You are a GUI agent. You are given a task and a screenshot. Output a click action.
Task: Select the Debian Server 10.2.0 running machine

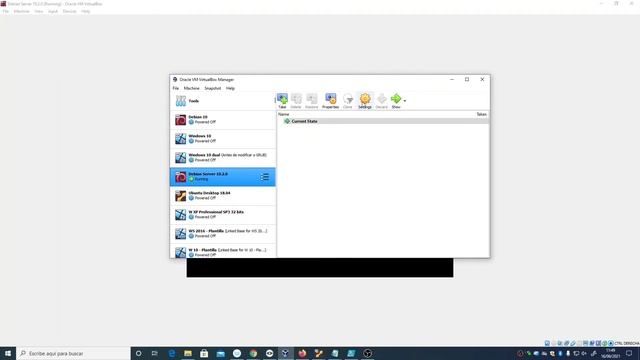pyautogui.click(x=223, y=177)
